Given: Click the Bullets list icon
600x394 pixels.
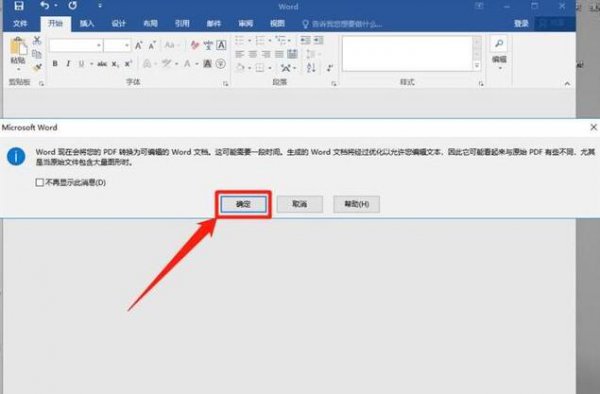Looking at the screenshot, I should (x=240, y=40).
